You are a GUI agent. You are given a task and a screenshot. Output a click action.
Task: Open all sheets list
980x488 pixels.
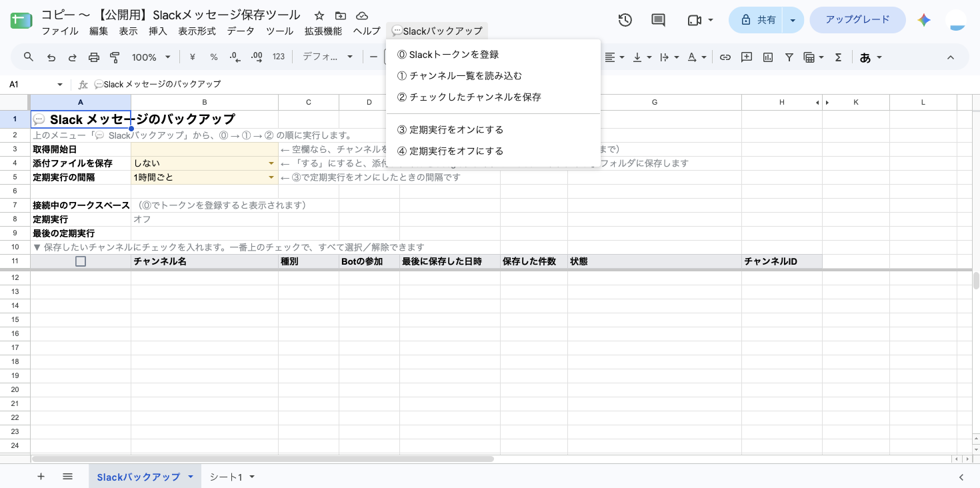[x=67, y=477]
